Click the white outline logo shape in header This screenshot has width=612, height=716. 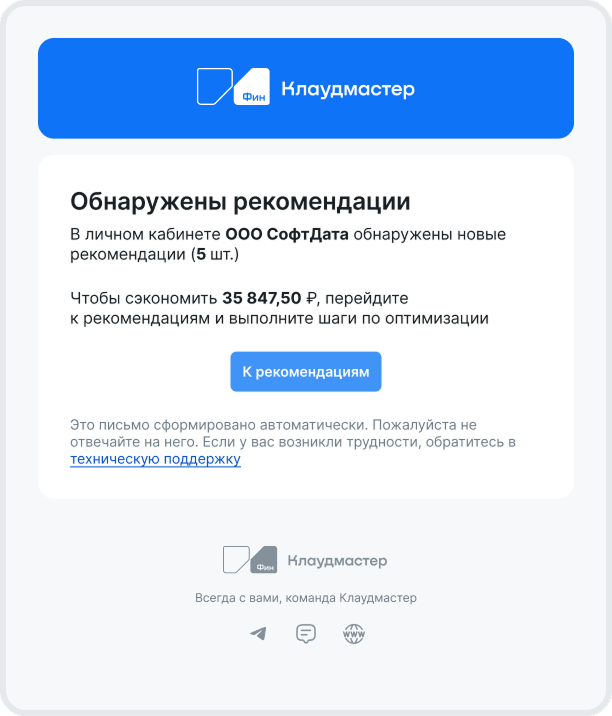tap(215, 86)
